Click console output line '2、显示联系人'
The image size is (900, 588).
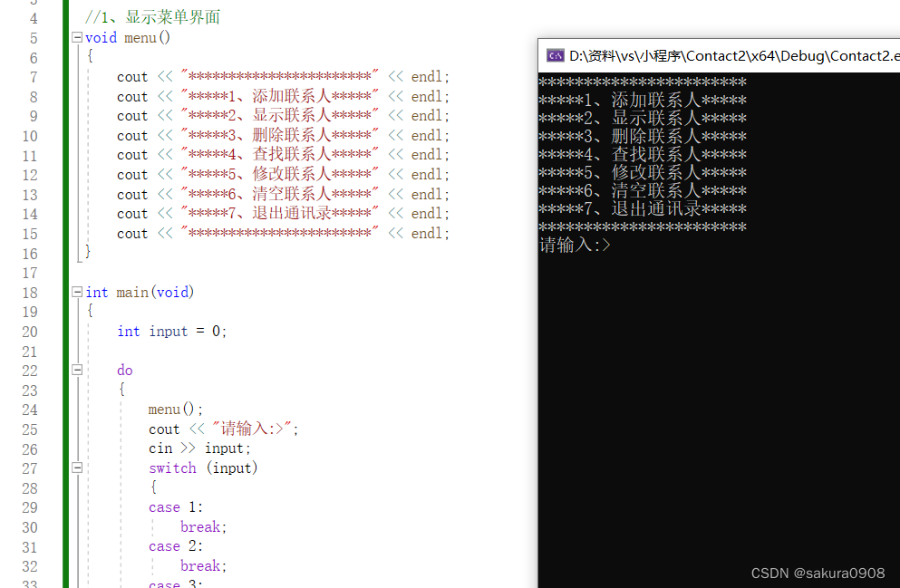click(643, 119)
